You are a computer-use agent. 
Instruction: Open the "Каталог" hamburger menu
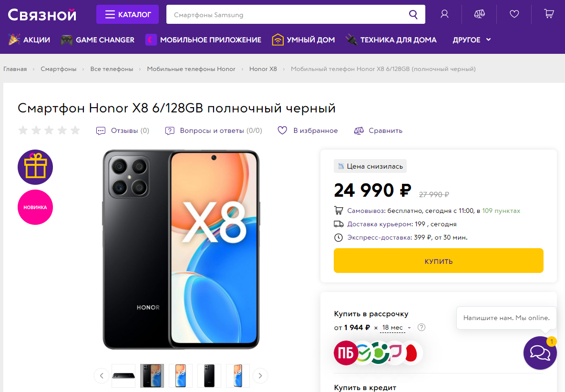128,14
